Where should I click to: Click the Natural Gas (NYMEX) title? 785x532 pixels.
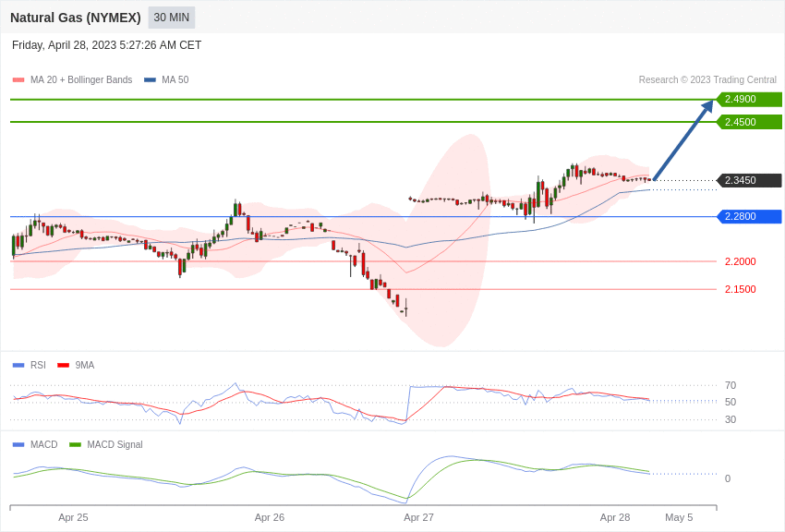click(x=76, y=18)
